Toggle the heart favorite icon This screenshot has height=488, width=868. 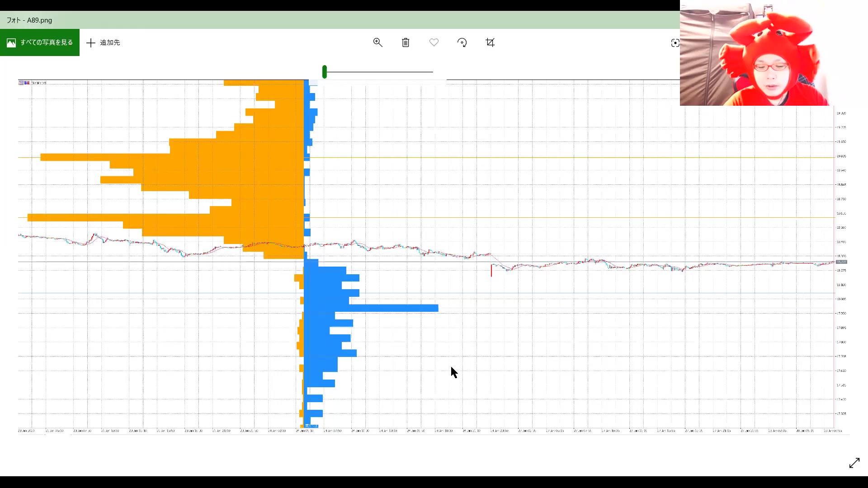tap(434, 42)
